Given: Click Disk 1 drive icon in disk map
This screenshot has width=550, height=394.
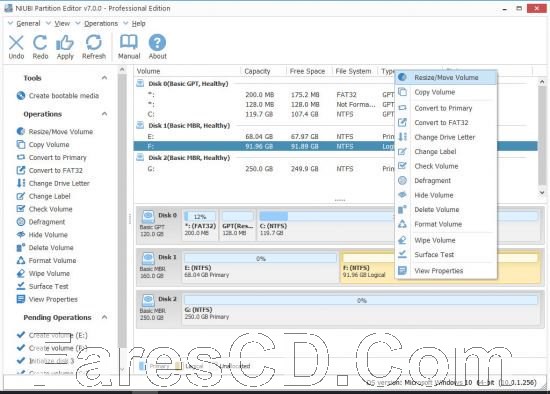Looking at the screenshot, I should tap(148, 259).
